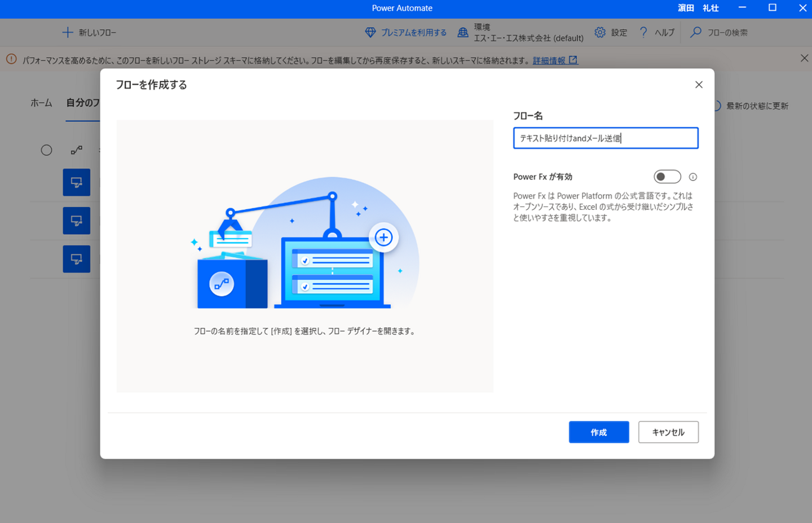This screenshot has height=523, width=812.
Task: Close the フローを作成する dialog
Action: pyautogui.click(x=699, y=85)
